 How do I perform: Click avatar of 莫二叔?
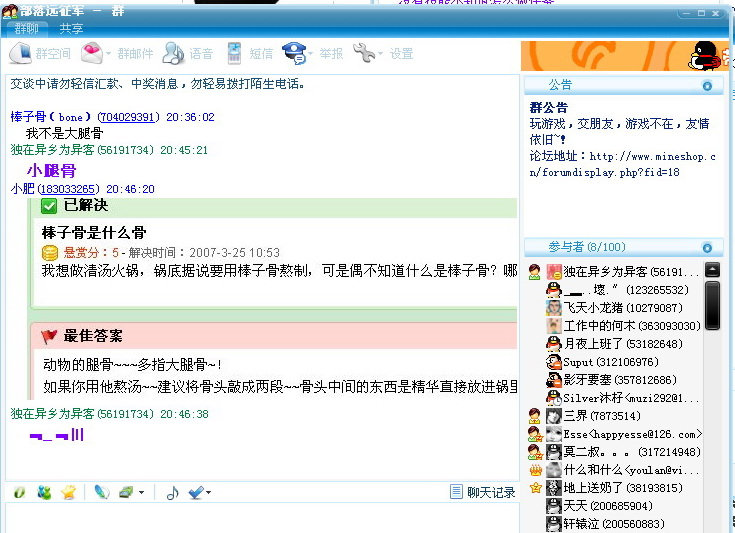coord(554,452)
